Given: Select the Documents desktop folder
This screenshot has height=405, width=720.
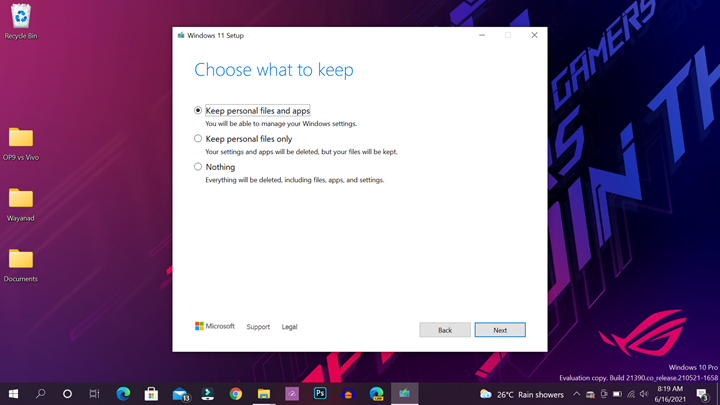Looking at the screenshot, I should click(21, 266).
